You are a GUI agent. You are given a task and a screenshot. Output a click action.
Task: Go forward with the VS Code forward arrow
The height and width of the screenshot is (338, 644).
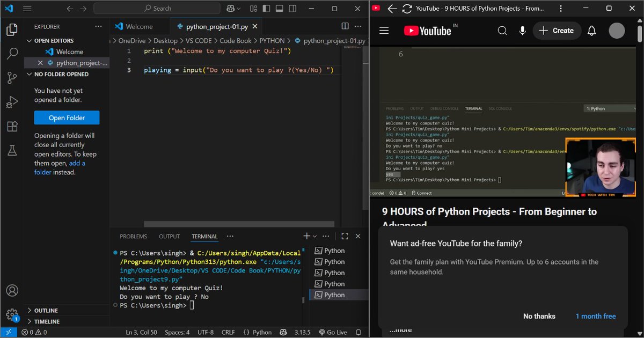pyautogui.click(x=83, y=9)
